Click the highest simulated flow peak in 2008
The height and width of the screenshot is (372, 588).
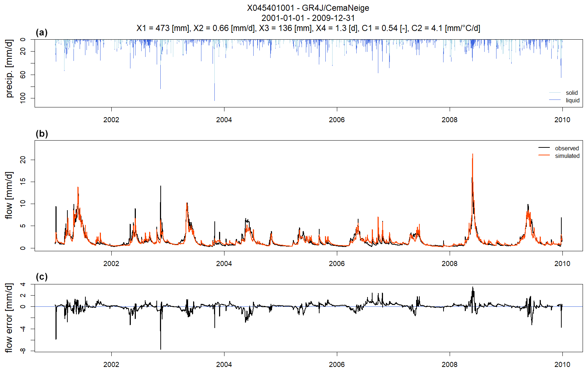pyautogui.click(x=472, y=154)
